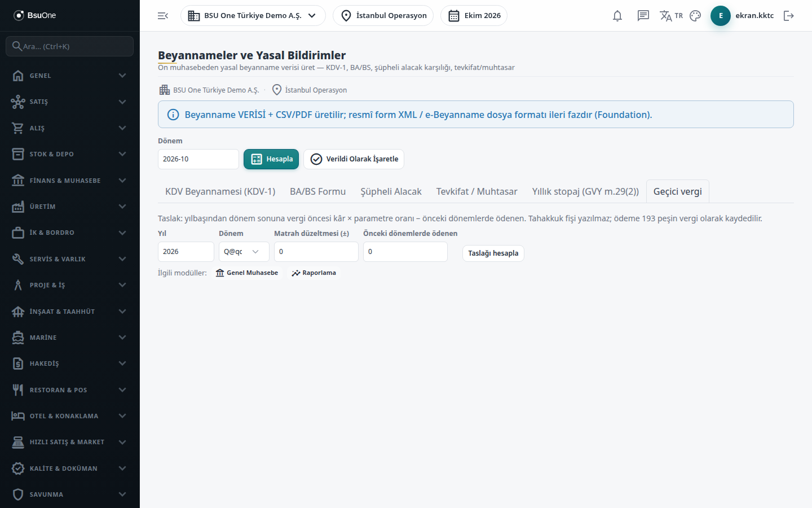This screenshot has height=508, width=812.
Task: Select the Tevkifat / Muhtasar tab
Action: click(477, 191)
